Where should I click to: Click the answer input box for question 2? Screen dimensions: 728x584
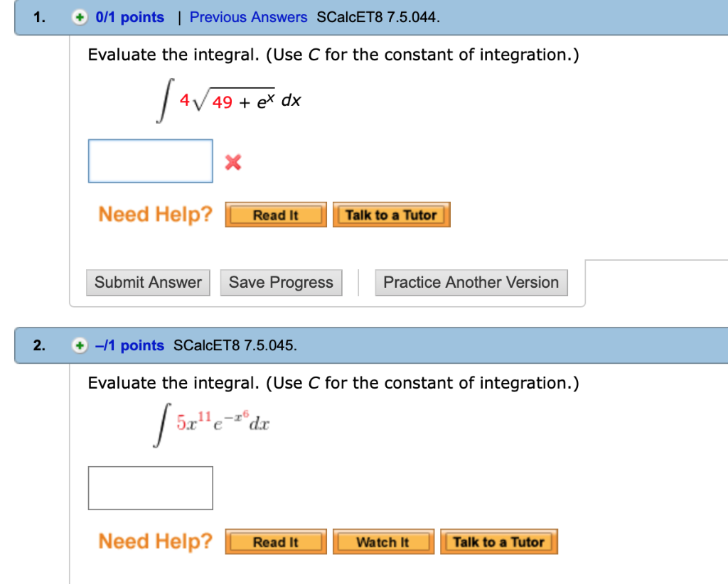(150, 487)
